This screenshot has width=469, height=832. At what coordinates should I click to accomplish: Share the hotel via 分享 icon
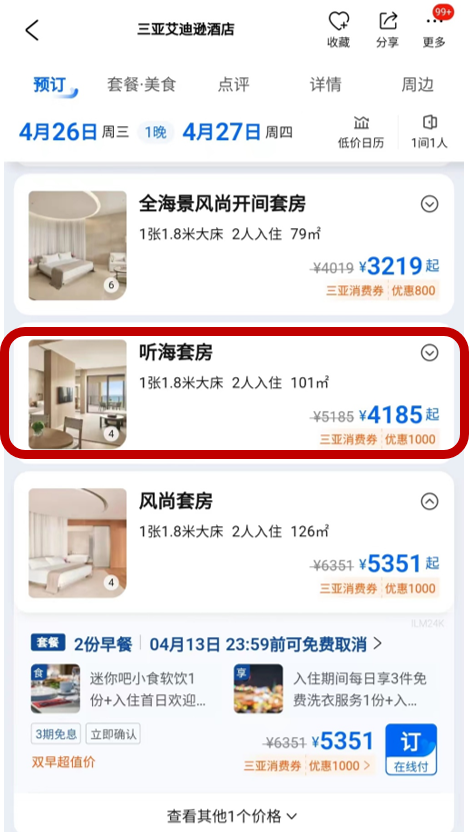(387, 30)
